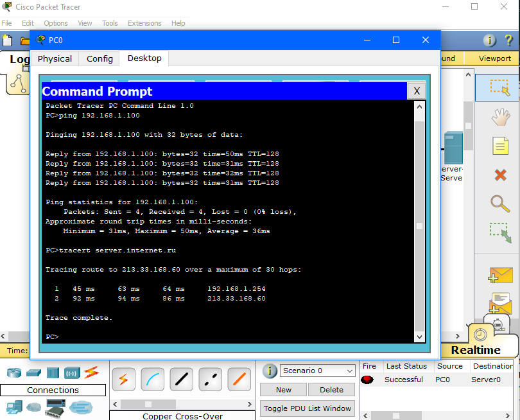Open the Extensions menu
520x420 pixels.
[x=144, y=23]
